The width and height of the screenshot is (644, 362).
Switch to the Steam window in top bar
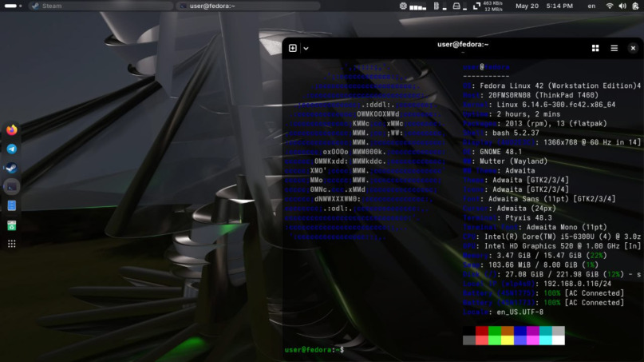pyautogui.click(x=101, y=6)
